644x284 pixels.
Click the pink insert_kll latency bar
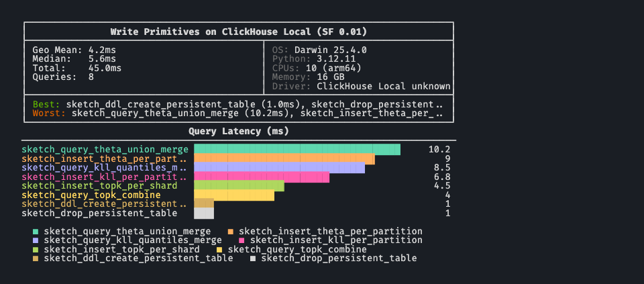pyautogui.click(x=262, y=177)
